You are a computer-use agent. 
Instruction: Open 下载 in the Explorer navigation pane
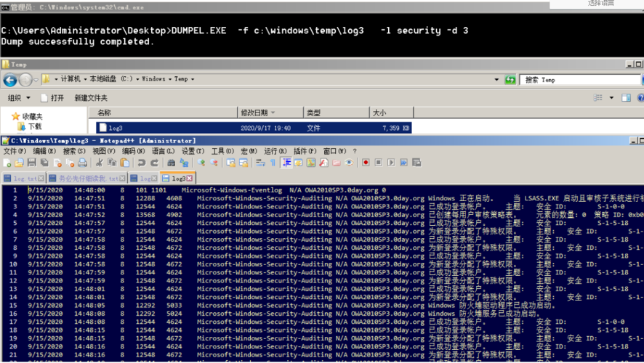[30, 127]
